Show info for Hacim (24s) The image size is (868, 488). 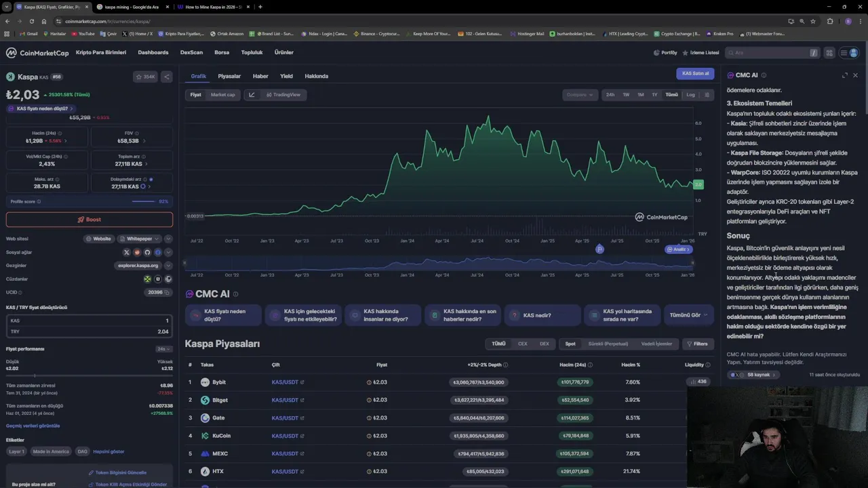60,133
